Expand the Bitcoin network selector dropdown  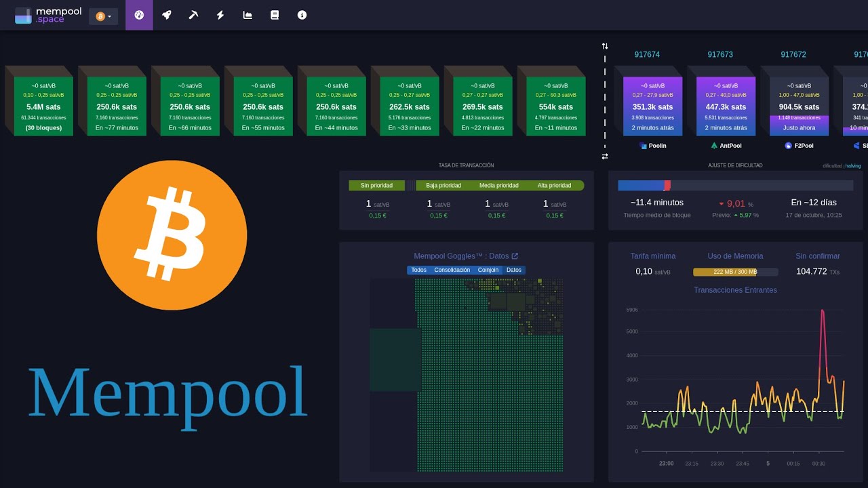[x=103, y=16]
